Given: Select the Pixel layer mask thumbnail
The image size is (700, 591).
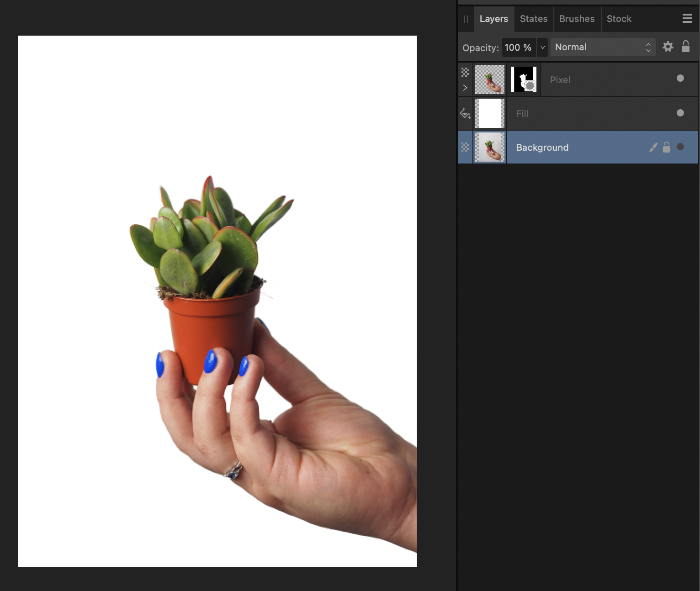Looking at the screenshot, I should pos(524,79).
